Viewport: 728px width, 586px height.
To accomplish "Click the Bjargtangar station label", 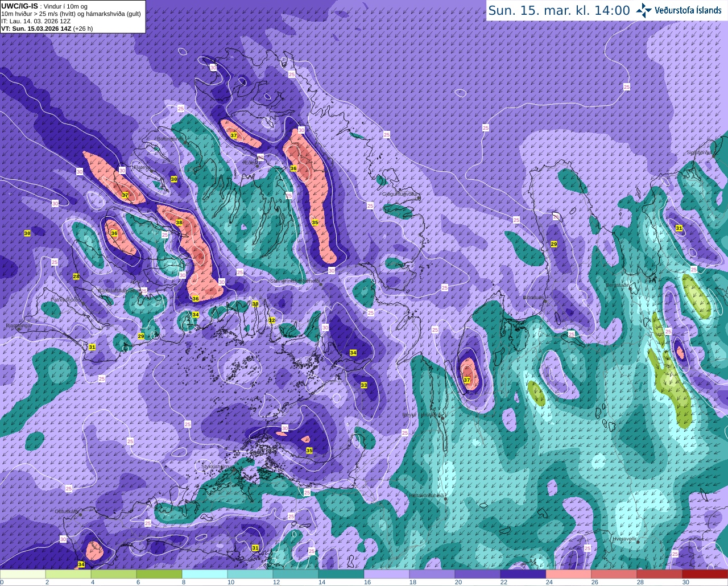I will point(18,326).
